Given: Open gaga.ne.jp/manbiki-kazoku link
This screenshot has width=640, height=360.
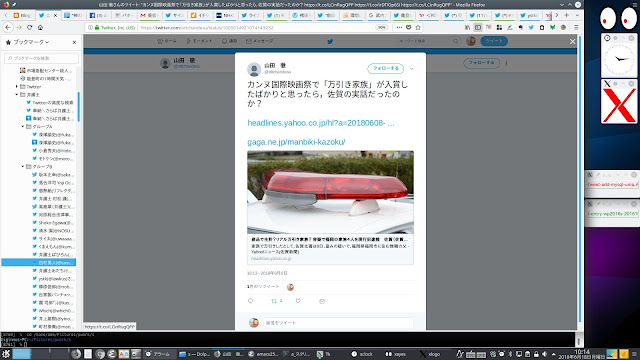Looking at the screenshot, I should coord(296,142).
